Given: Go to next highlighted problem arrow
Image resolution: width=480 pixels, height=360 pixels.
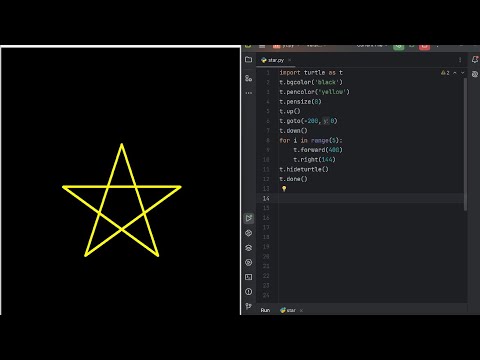Looking at the screenshot, I should tap(463, 73).
